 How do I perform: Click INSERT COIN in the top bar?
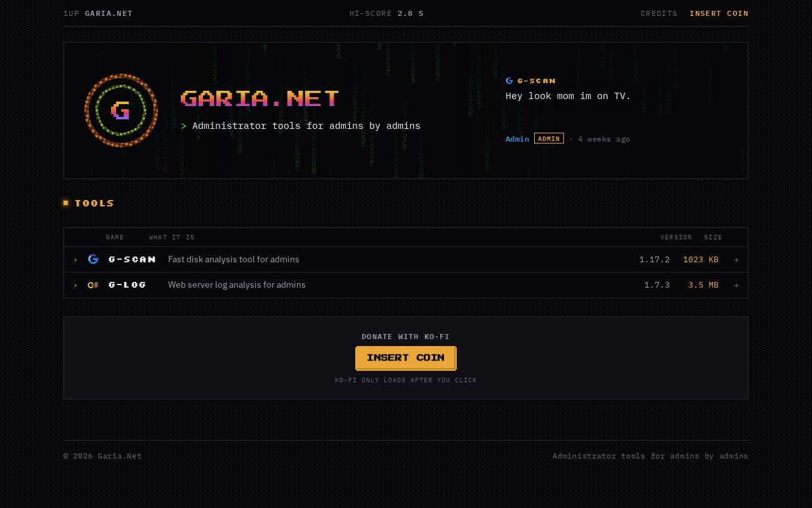(x=719, y=13)
